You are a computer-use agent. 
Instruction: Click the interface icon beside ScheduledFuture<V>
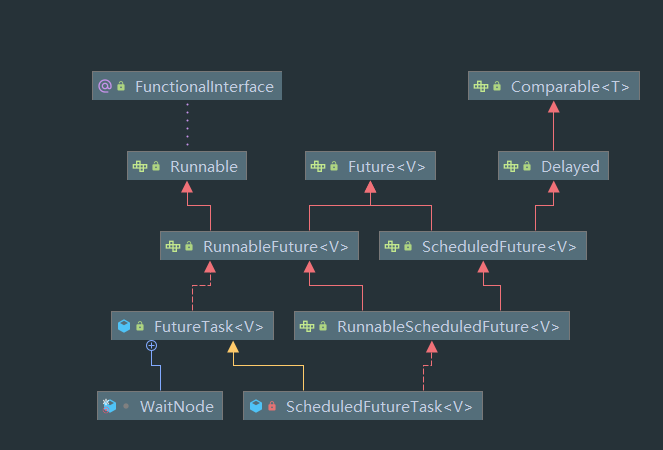pyautogui.click(x=391, y=246)
